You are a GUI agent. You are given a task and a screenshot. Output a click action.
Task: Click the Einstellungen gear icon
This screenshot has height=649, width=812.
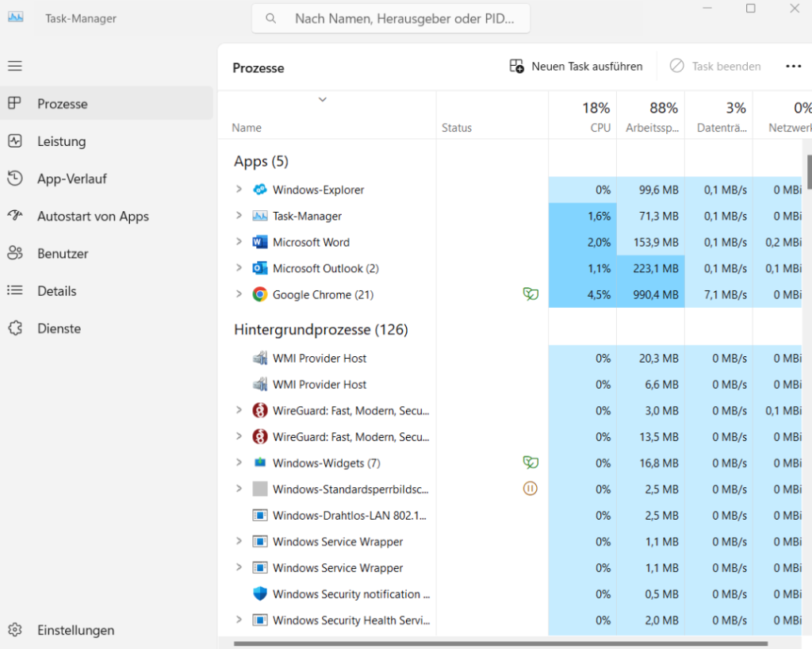(x=15, y=629)
